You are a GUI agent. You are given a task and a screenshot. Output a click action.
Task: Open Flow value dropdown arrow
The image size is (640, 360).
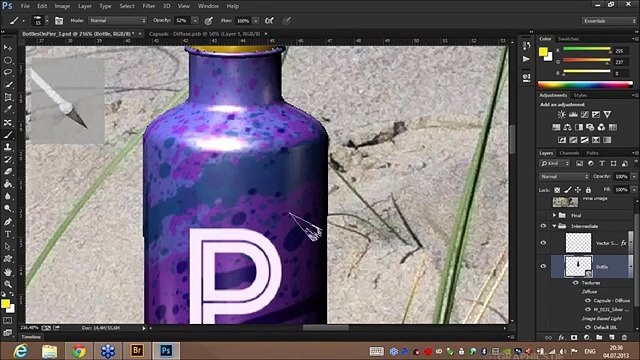click(256, 21)
